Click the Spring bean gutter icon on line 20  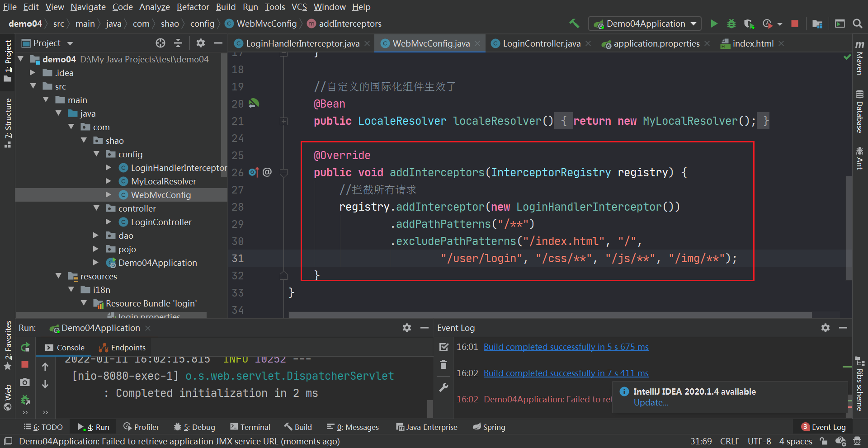coord(254,104)
